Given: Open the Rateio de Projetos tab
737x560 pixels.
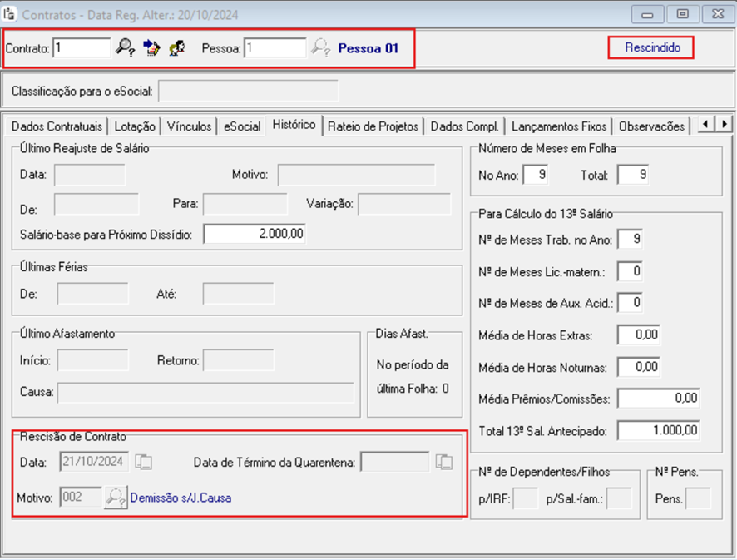Looking at the screenshot, I should 373,126.
